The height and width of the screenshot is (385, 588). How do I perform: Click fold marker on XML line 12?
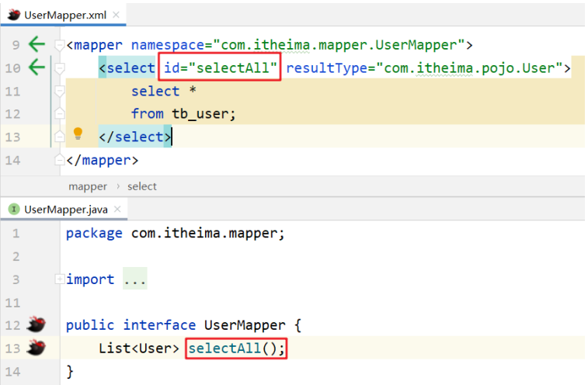[x=59, y=113]
